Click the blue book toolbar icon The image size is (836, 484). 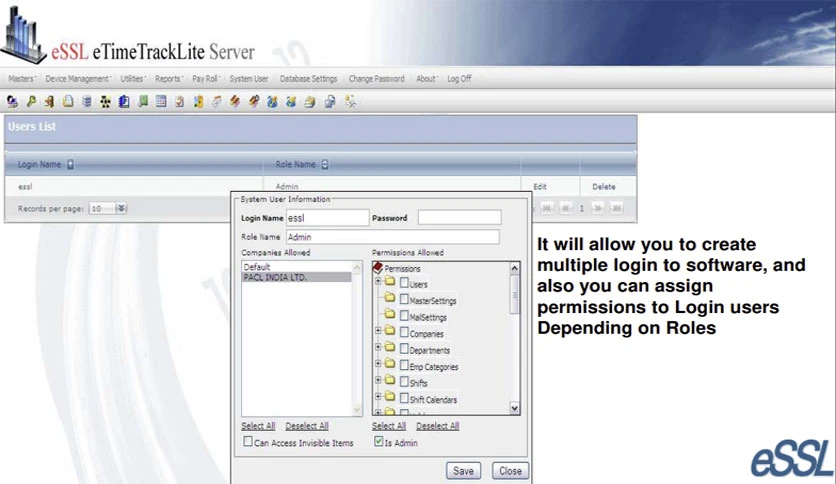click(x=124, y=101)
